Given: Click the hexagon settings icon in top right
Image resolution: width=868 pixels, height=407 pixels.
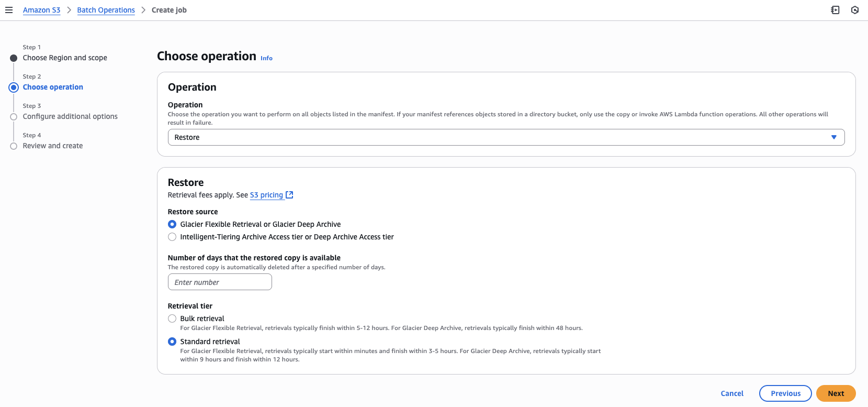Looking at the screenshot, I should coord(855,10).
